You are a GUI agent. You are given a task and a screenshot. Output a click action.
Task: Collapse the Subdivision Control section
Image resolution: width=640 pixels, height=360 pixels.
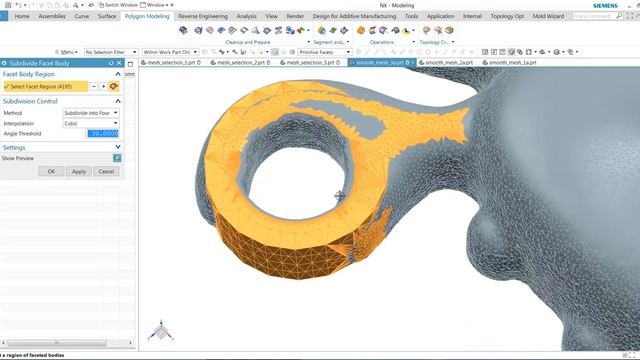coord(118,101)
